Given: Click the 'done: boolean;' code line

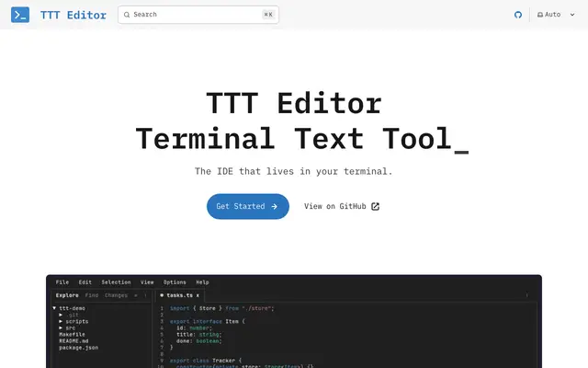Looking at the screenshot, I should [x=199, y=341].
